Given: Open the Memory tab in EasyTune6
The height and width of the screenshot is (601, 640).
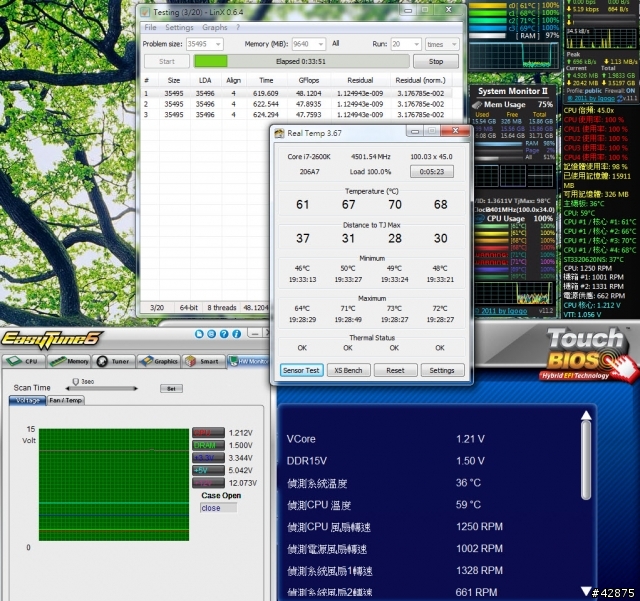Looking at the screenshot, I should 68,361.
